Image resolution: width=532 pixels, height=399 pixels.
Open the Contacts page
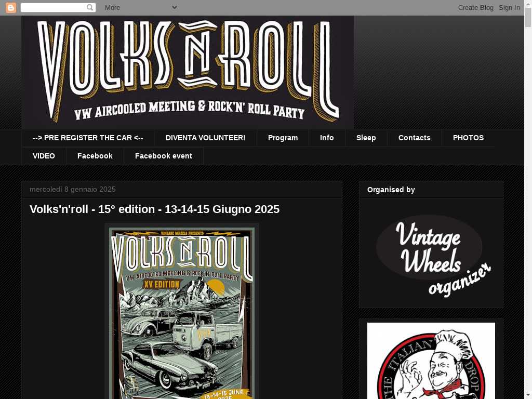(x=414, y=138)
